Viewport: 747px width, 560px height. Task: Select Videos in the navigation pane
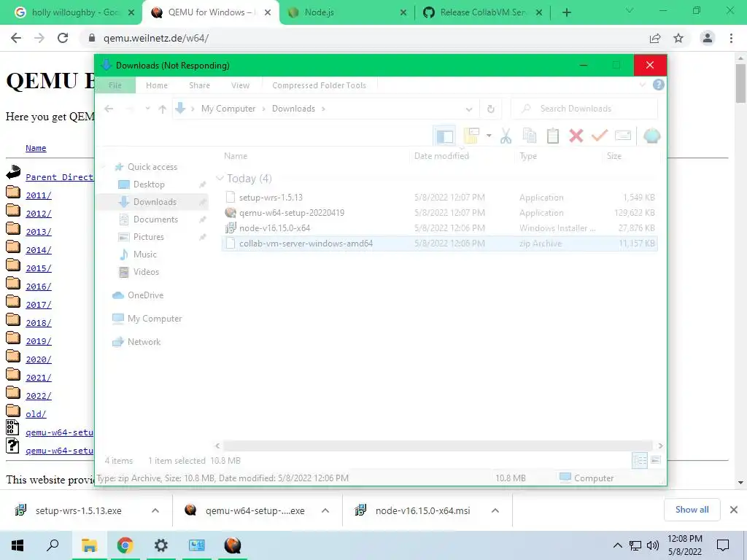tap(146, 272)
